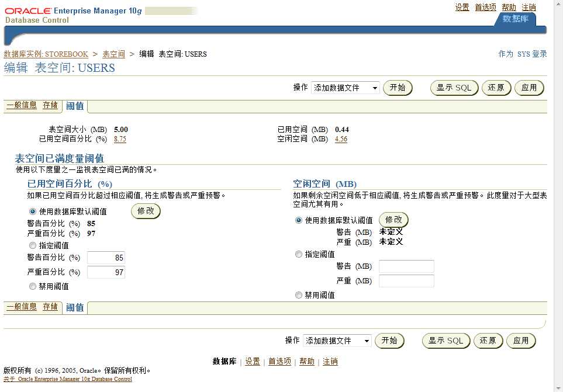This screenshot has height=392, width=563.
Task: Open the 设置 link in the header
Action: point(462,7)
